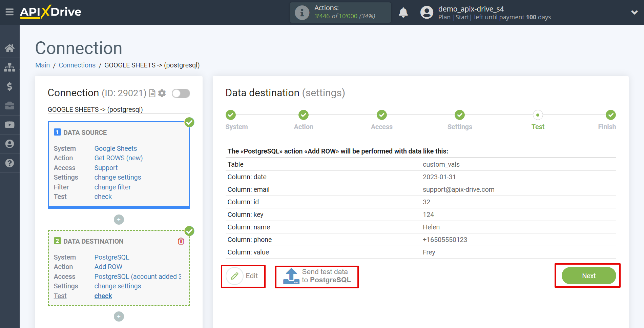Click the 2023-01-31 date value
644x328 pixels.
(x=439, y=177)
